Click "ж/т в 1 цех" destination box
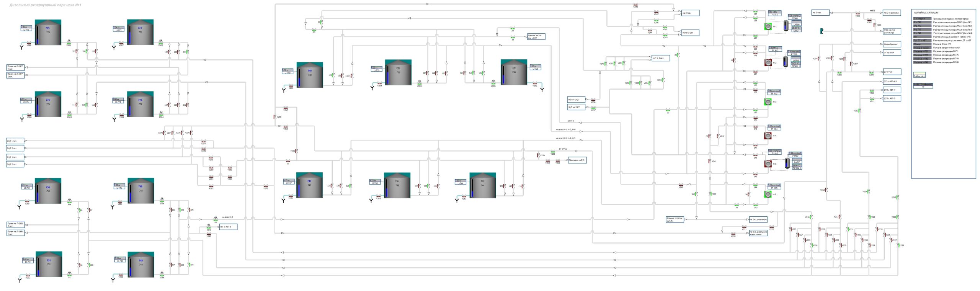The image size is (980, 291). (x=661, y=58)
